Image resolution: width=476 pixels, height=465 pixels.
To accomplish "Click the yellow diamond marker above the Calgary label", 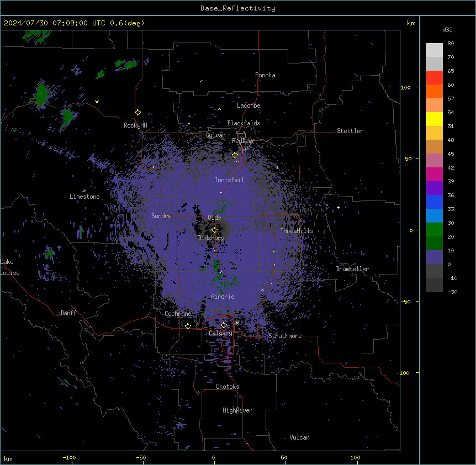I will 224,325.
